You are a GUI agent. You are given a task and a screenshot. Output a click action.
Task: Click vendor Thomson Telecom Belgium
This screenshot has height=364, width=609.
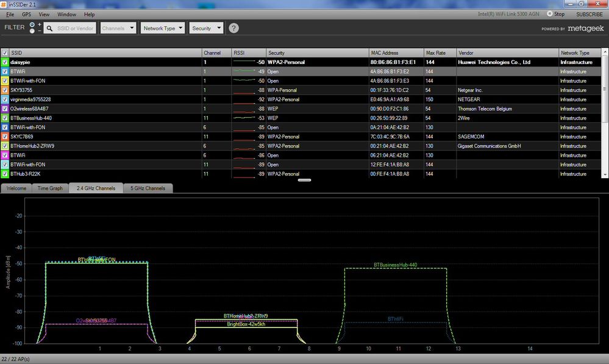click(485, 109)
